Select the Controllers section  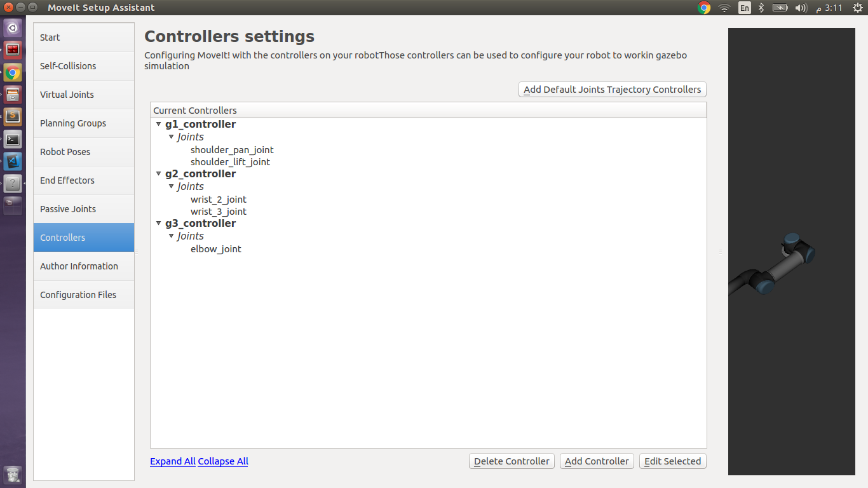point(84,238)
